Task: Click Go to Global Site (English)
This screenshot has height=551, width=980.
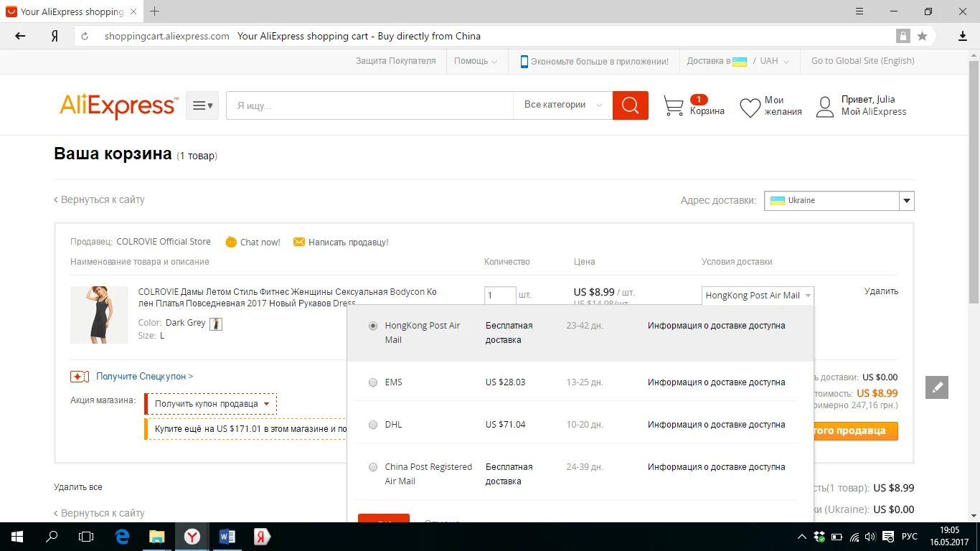Action: coord(863,61)
